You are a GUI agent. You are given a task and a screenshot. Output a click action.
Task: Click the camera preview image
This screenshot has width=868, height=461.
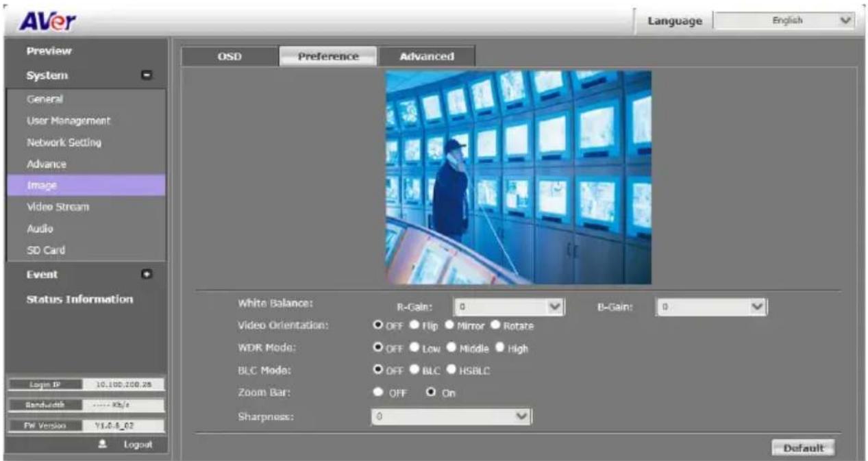[518, 177]
